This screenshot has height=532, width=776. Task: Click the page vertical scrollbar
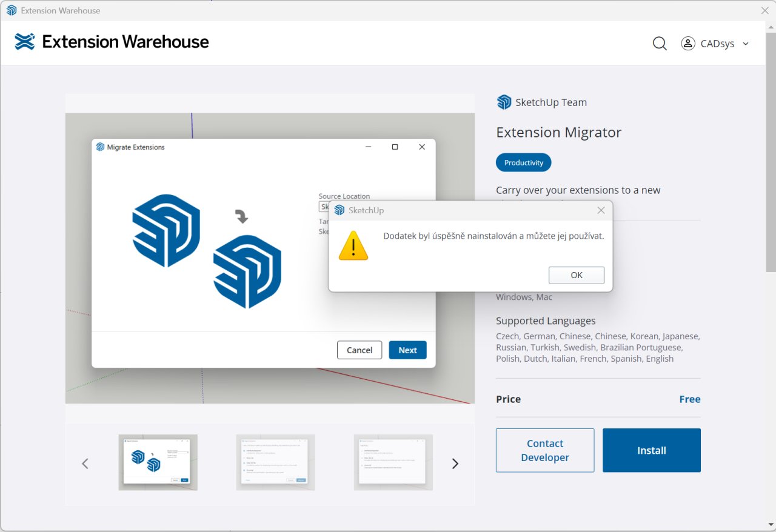point(770,151)
